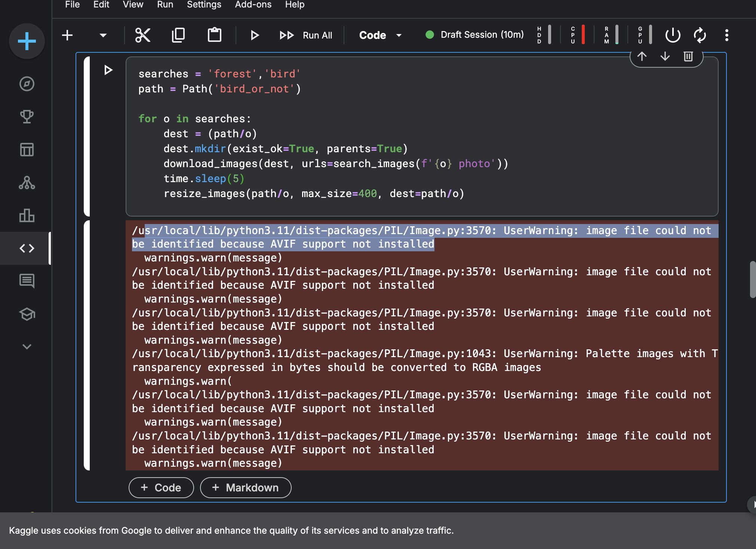This screenshot has height=549, width=756.
Task: Open the Add-ons menu
Action: (253, 4)
